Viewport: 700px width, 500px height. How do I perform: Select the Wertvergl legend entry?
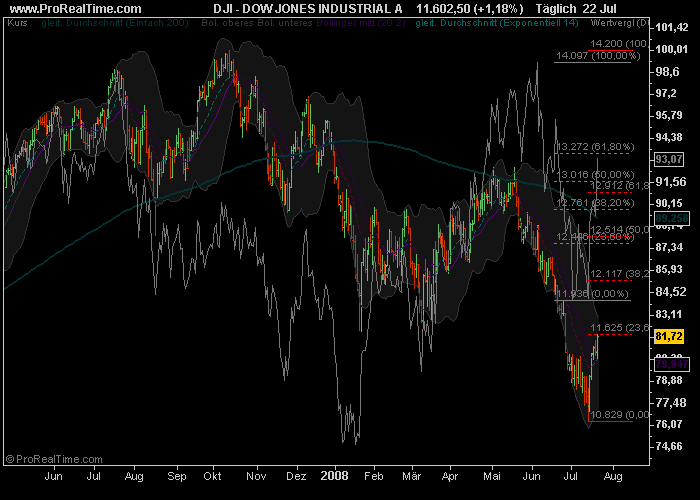pos(619,23)
